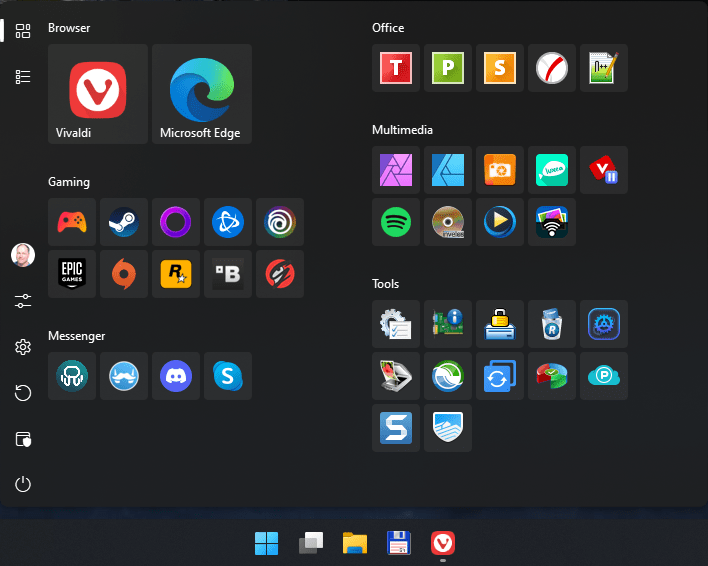
Task: Click the Messenger group heading
Action: pos(76,336)
